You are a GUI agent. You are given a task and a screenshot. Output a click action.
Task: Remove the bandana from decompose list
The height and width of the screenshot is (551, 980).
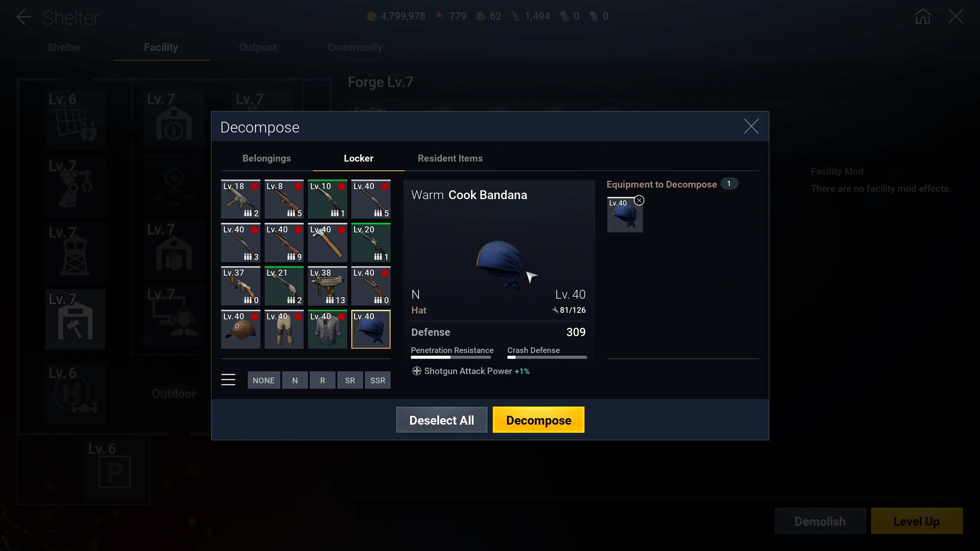[639, 200]
